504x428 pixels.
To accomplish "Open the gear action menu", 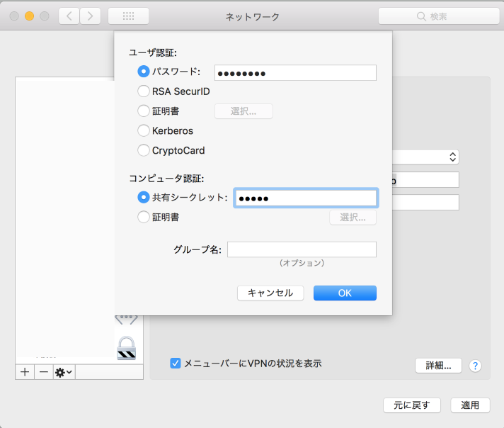I will [x=64, y=371].
